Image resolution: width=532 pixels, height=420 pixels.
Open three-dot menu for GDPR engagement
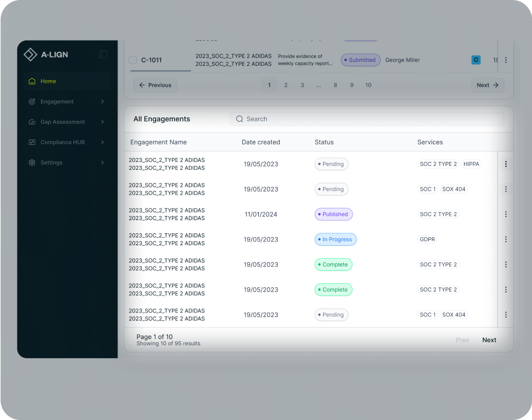(506, 239)
